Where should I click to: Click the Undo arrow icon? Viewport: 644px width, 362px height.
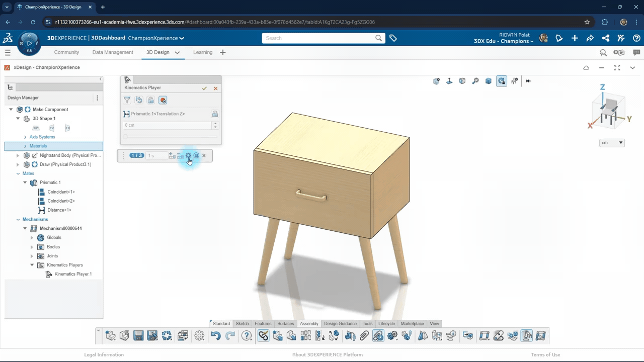(x=216, y=336)
